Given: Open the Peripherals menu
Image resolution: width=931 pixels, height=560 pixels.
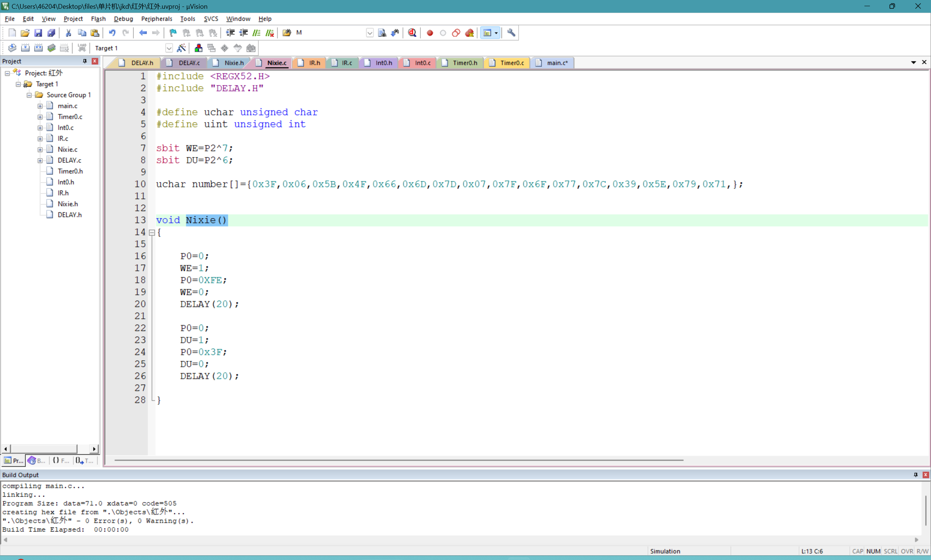Looking at the screenshot, I should (x=156, y=19).
